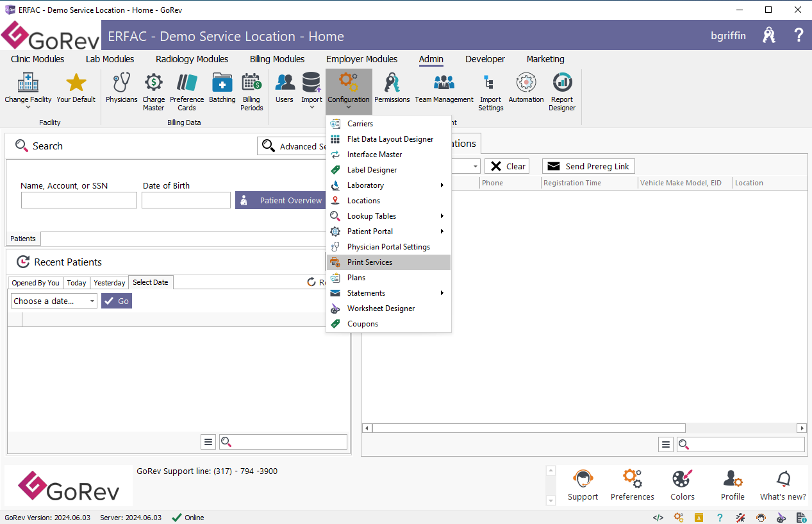This screenshot has height=524, width=812.
Task: Click the document info status bar icon
Action: point(802,518)
